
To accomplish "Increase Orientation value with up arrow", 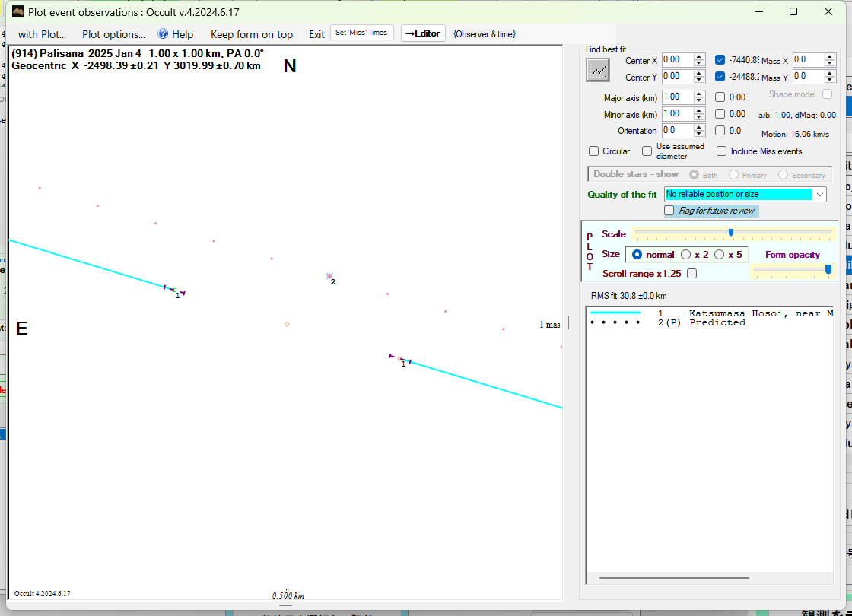I will point(698,128).
